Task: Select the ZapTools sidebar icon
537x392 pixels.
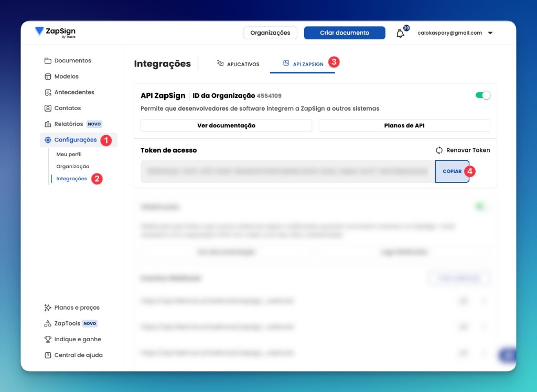Action: 48,323
